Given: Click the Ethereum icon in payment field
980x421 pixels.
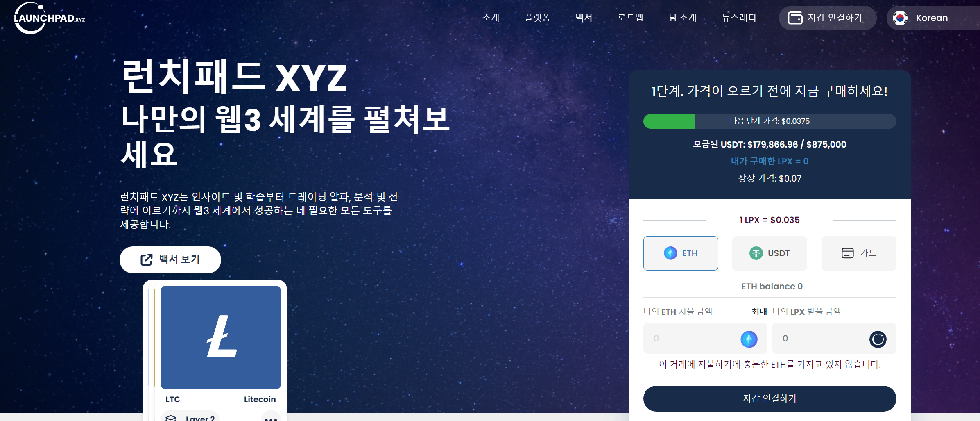Looking at the screenshot, I should pyautogui.click(x=749, y=339).
